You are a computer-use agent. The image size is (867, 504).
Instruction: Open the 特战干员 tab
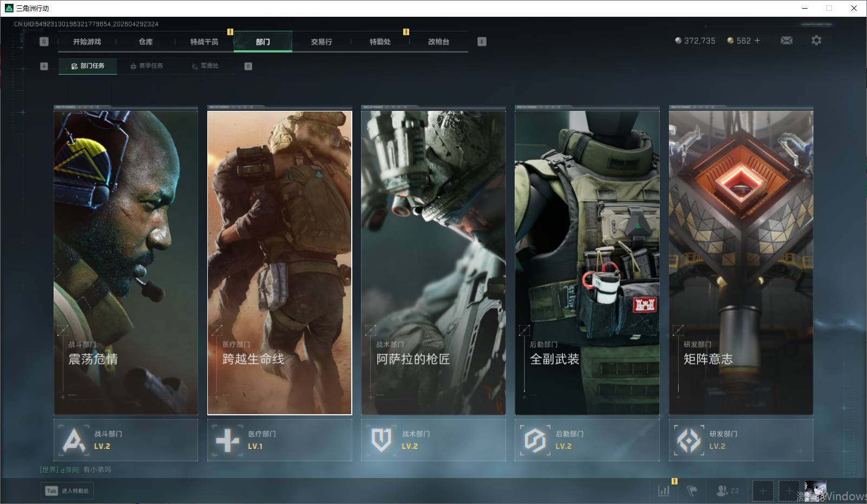pyautogui.click(x=204, y=42)
